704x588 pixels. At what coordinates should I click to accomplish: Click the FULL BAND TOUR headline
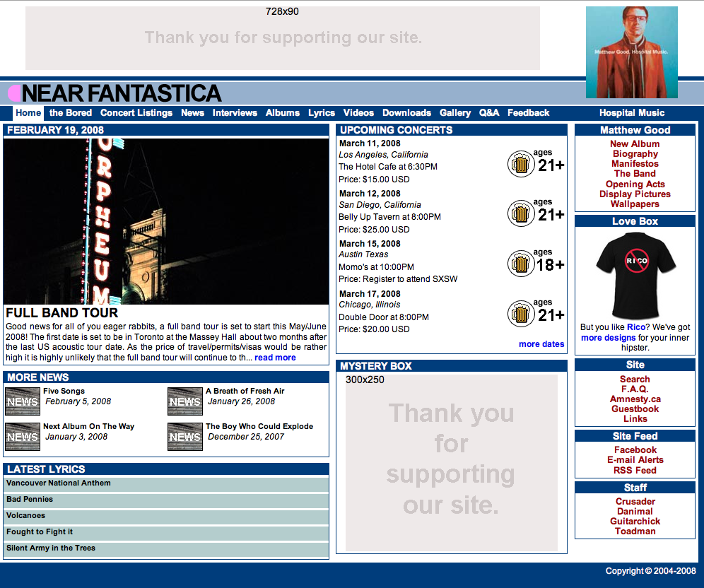(62, 312)
